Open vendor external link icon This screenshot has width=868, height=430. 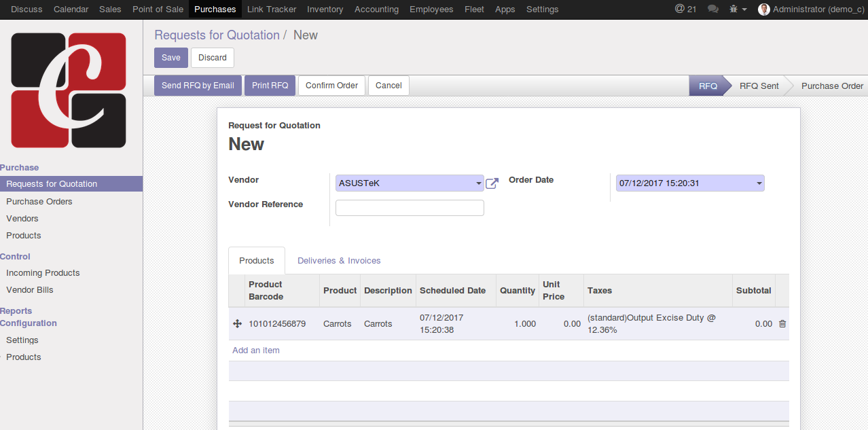(492, 183)
